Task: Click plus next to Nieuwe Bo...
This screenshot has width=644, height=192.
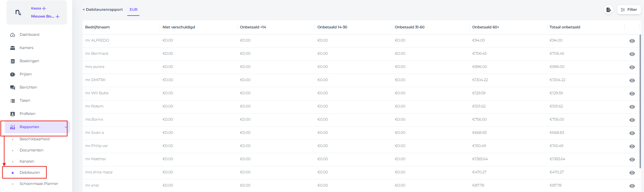Action: (58, 17)
